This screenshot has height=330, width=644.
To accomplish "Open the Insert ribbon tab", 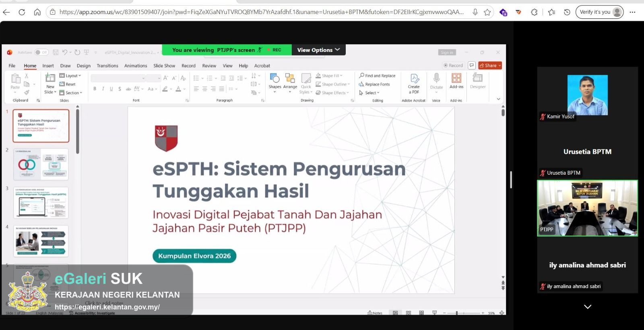I will coord(48,66).
